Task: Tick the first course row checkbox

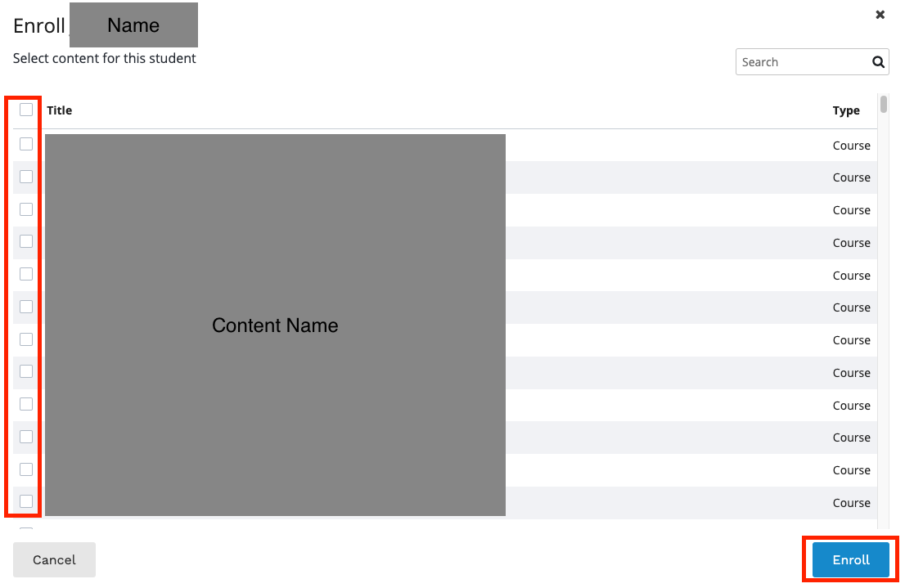Action: (26, 144)
